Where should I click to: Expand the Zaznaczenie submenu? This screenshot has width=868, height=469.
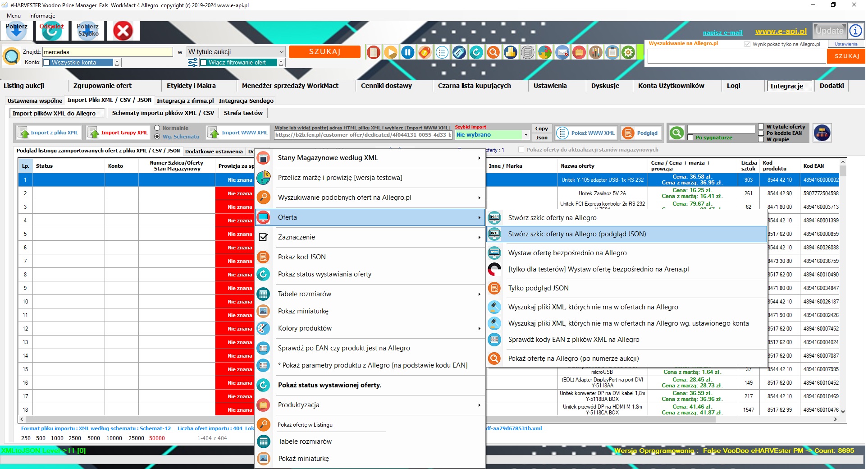(x=370, y=237)
